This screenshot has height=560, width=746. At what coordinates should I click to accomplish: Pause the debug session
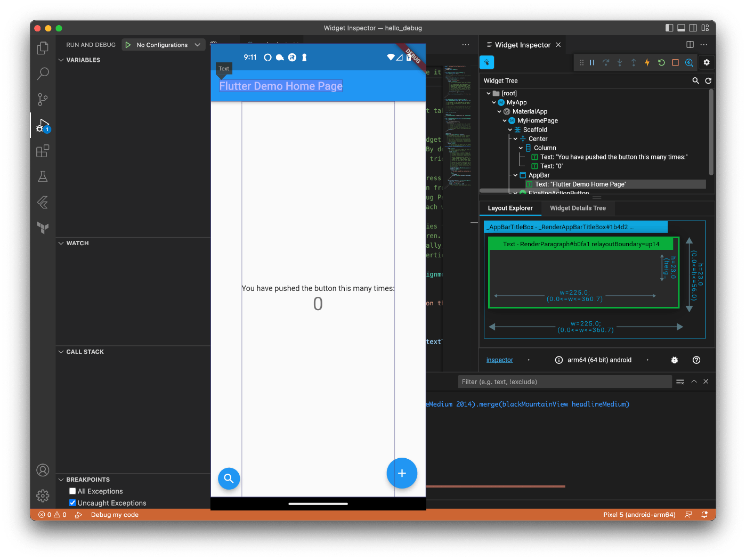point(592,62)
